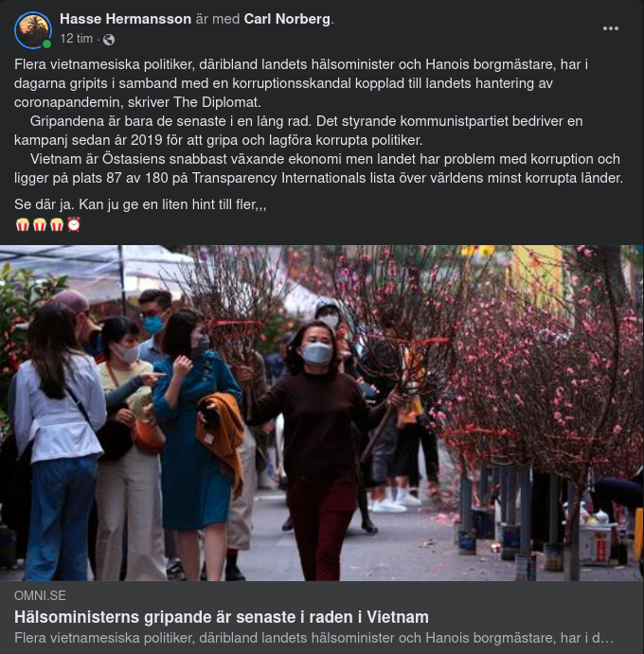Click paragraph starting "Gripandena är bara de senaste"

298,131
